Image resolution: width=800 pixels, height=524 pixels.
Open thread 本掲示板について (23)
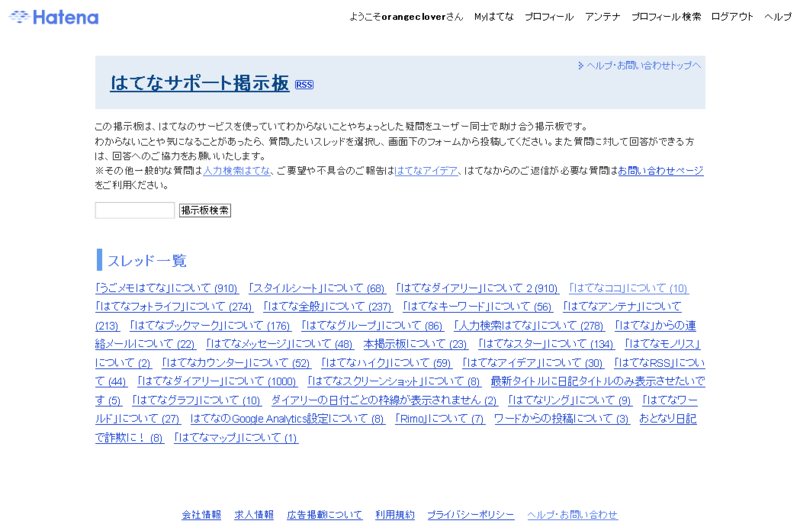pyautogui.click(x=415, y=344)
